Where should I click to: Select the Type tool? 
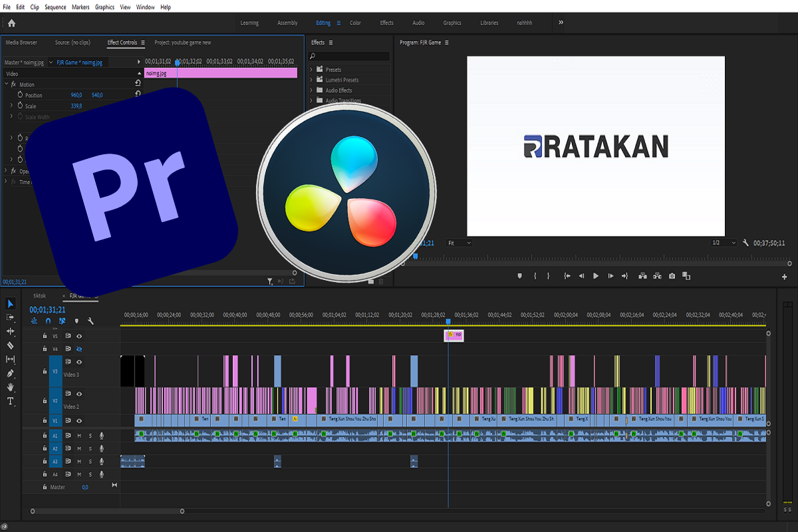click(11, 401)
